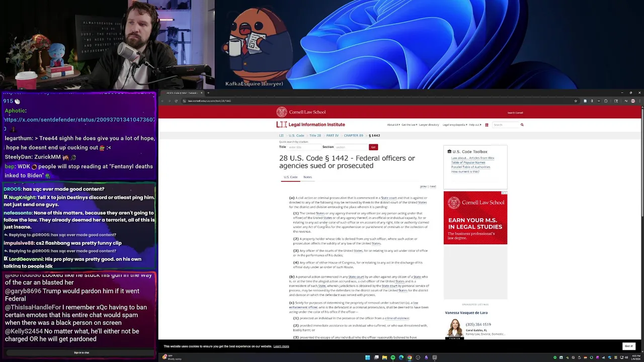Click the browser address bar URL
The image size is (644, 362).
tap(209, 101)
